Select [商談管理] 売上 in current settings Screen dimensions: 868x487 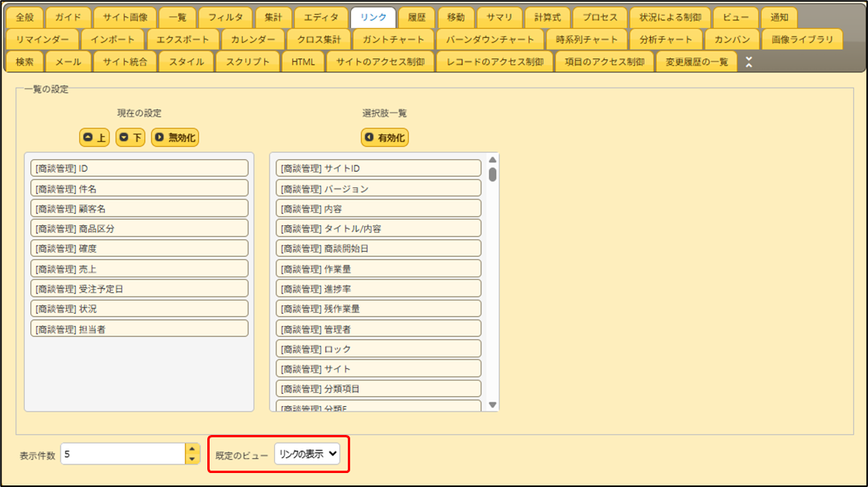(x=140, y=268)
